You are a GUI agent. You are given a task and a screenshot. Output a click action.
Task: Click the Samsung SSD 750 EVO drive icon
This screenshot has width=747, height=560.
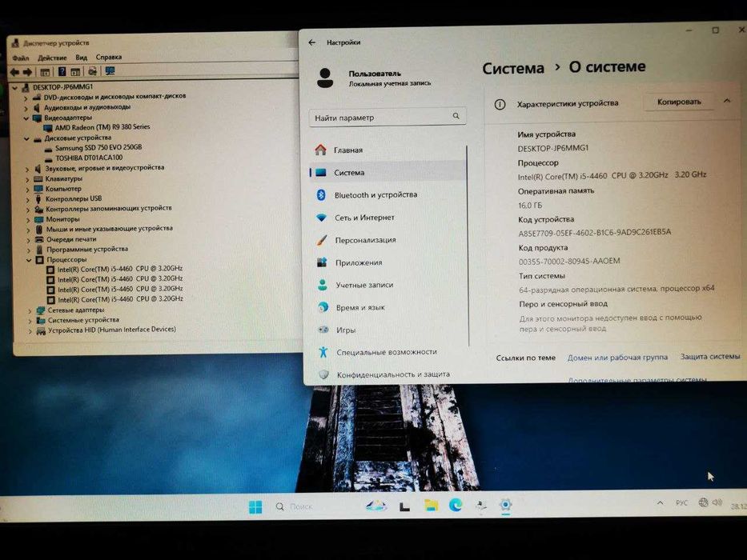(x=48, y=149)
